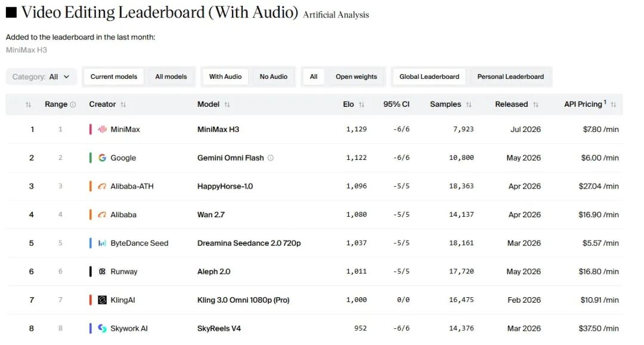Sort by the Released column arrows
This screenshot has height=345, width=644.
(535, 105)
